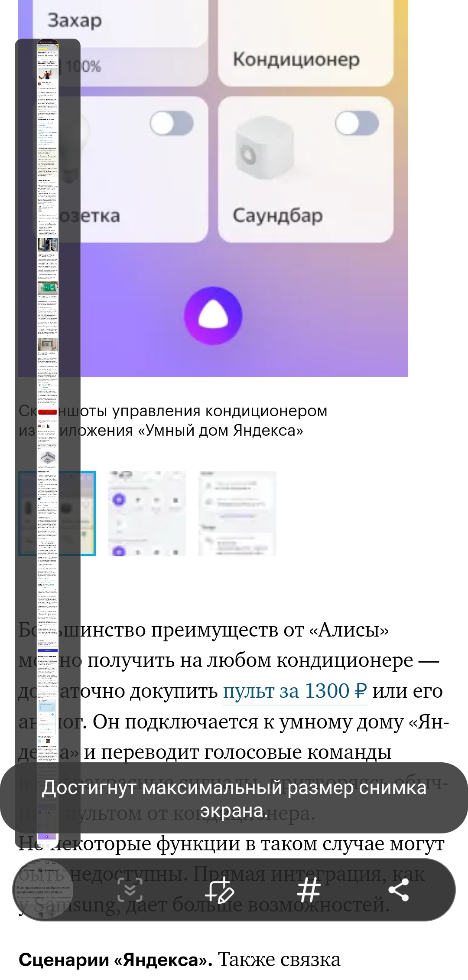Open circular screenshot preview thumbnail

(42, 890)
